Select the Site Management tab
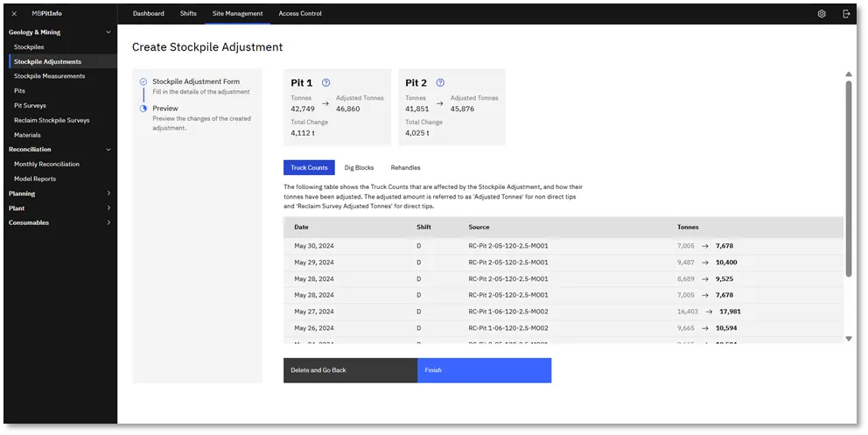This screenshot has width=868, height=435. click(x=237, y=13)
